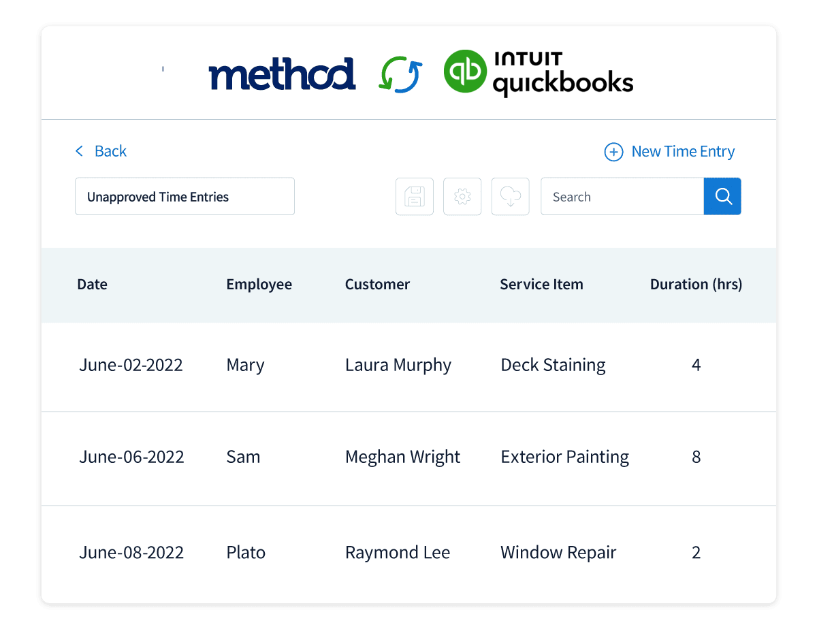Screen dimensions: 817x644
Task: Sort by Duration (hrs) column header
Action: tap(696, 285)
